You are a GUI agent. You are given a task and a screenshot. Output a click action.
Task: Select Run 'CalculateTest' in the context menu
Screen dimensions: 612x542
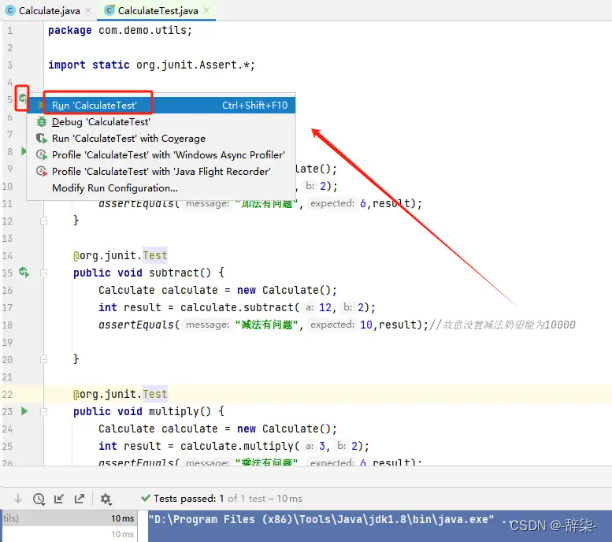click(161, 105)
